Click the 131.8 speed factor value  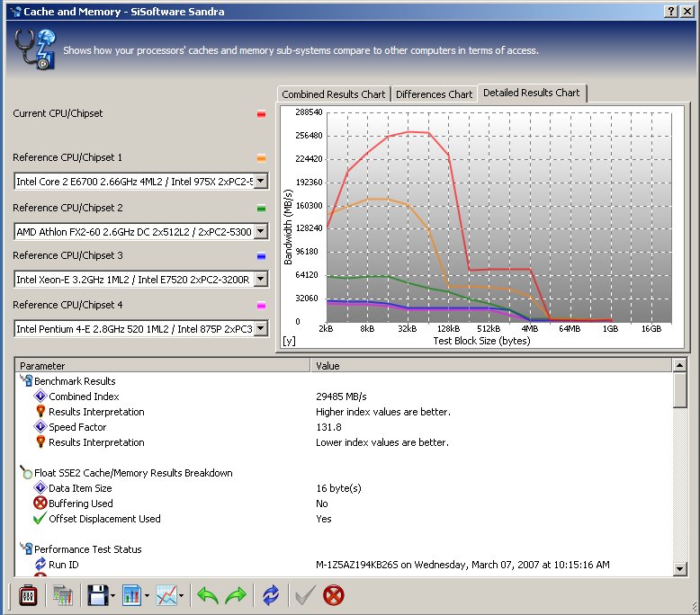328,427
